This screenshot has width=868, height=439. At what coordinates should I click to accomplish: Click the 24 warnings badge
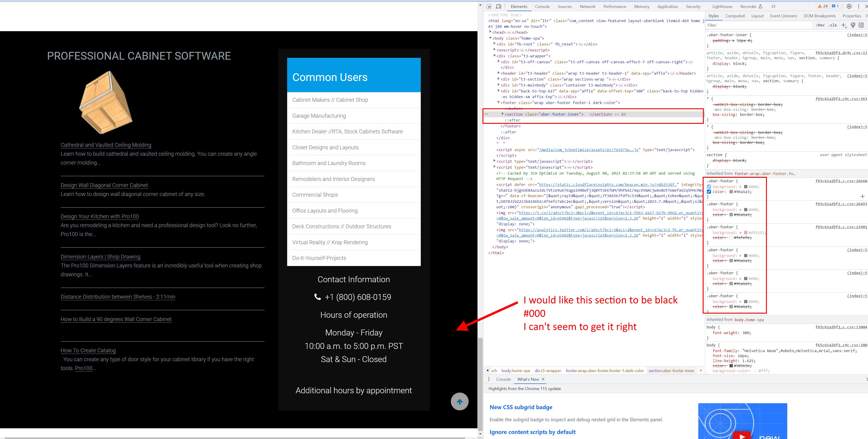[822, 6]
